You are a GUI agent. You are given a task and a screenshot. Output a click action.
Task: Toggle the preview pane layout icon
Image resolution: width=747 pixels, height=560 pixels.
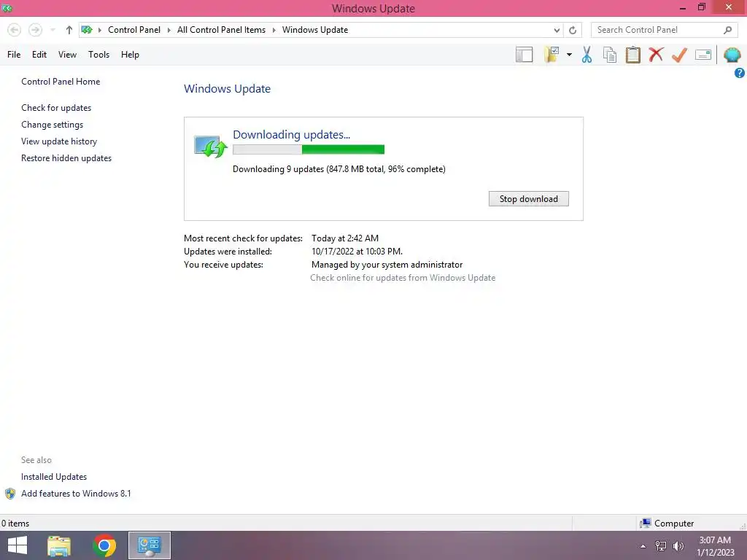tap(524, 55)
